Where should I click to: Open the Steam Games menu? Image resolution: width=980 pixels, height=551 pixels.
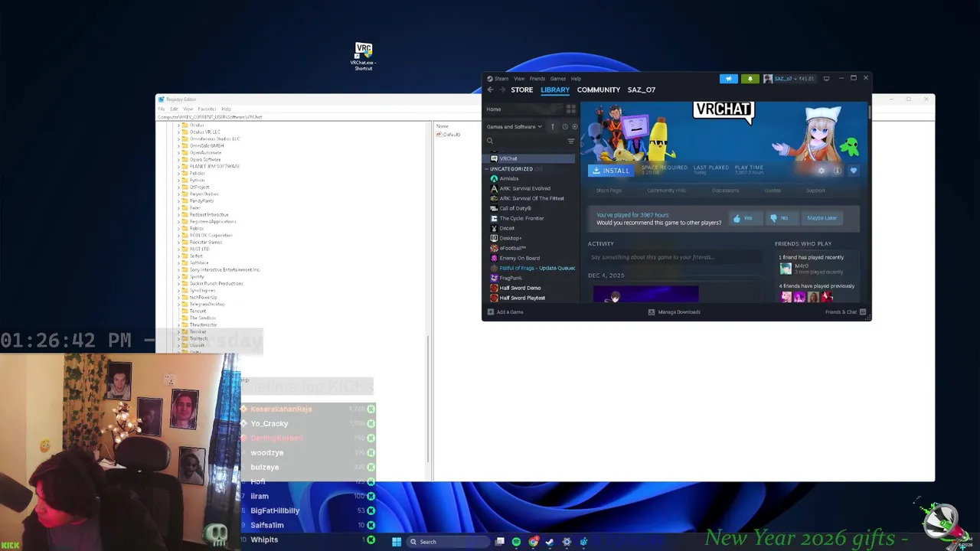pos(558,78)
